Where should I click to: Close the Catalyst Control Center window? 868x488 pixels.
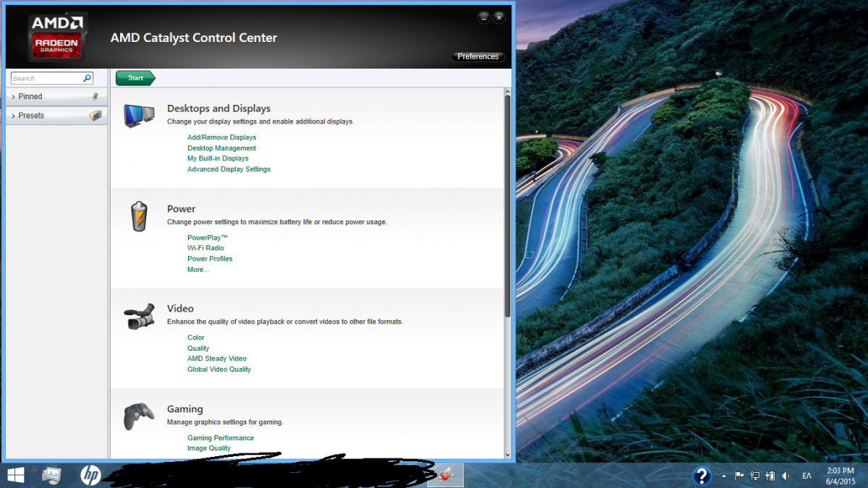[498, 17]
